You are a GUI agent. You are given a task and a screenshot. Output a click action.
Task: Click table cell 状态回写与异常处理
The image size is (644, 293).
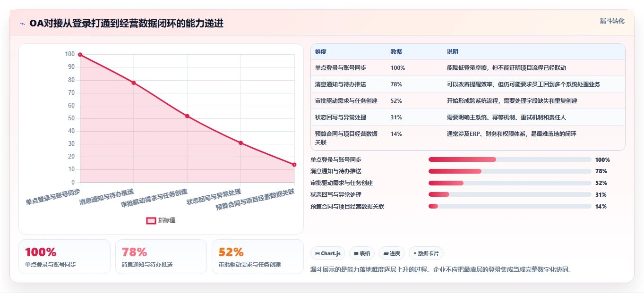(340, 117)
